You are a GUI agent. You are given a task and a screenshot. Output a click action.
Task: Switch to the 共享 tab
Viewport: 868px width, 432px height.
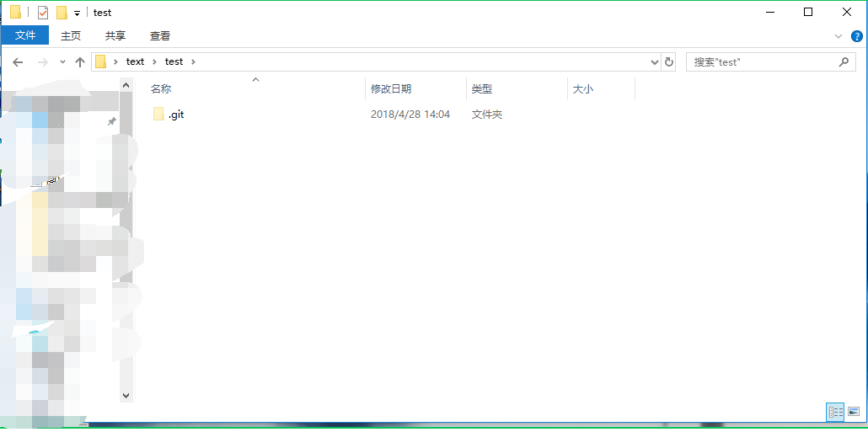(115, 36)
